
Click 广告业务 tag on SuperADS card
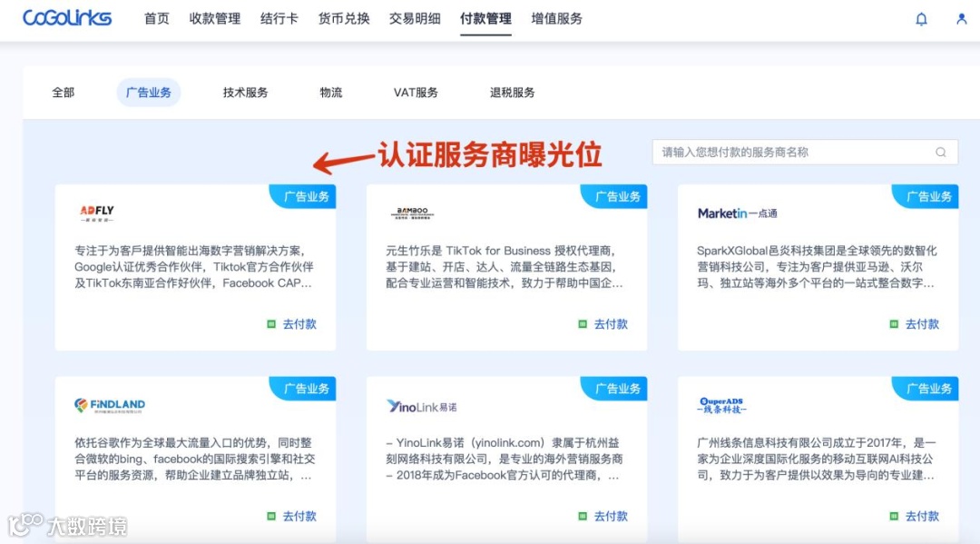pos(926,389)
